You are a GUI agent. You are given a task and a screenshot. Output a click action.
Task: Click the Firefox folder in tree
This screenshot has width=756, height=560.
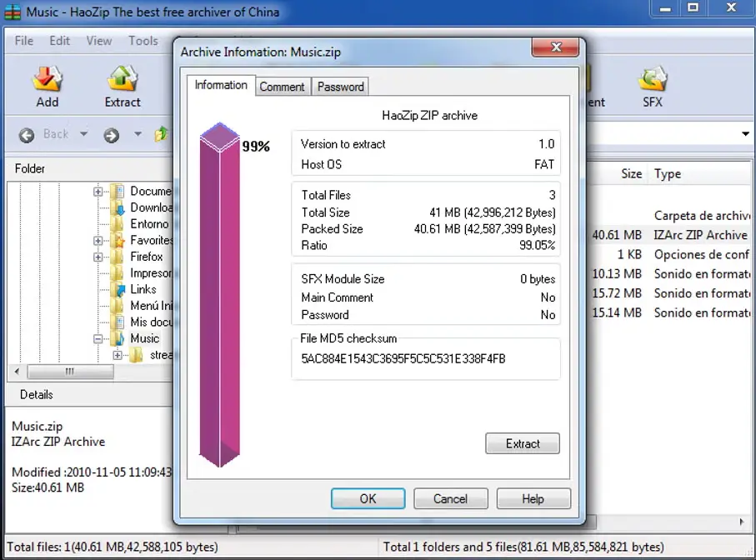tap(146, 257)
